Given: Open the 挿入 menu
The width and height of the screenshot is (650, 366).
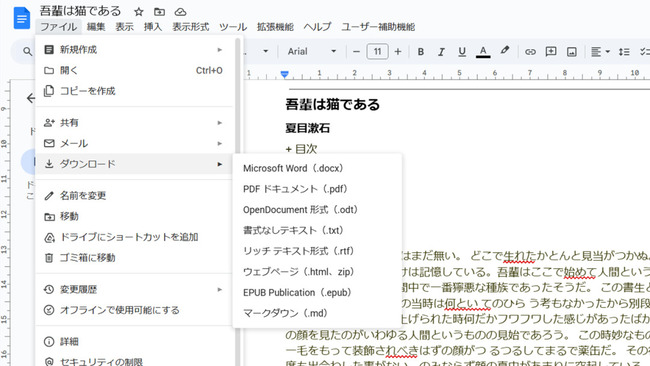Looking at the screenshot, I should point(153,27).
